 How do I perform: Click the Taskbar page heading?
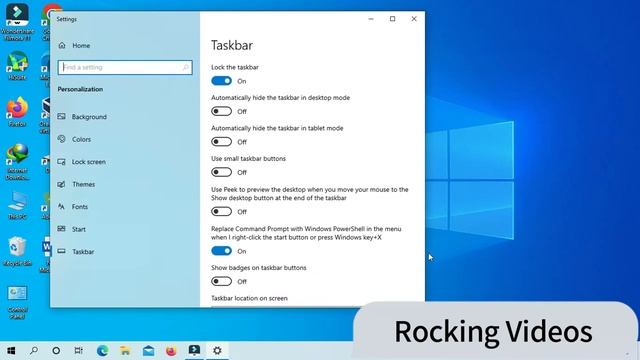coord(232,45)
